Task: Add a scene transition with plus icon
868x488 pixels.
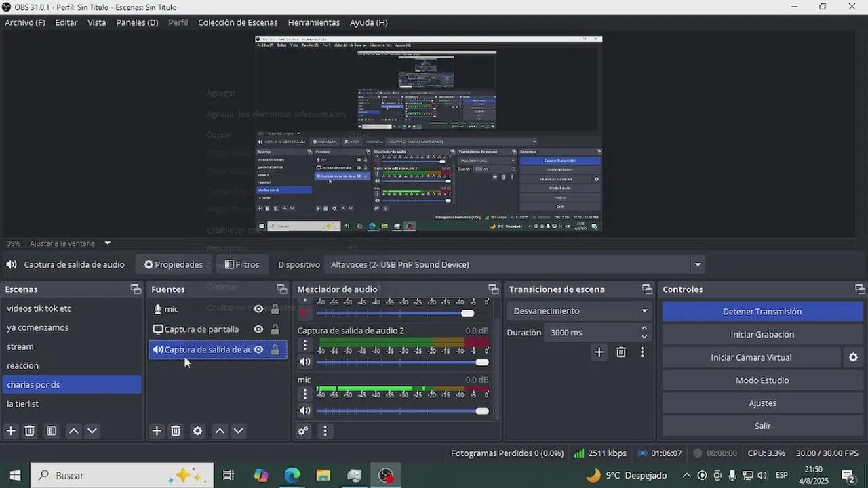Action: coord(599,352)
